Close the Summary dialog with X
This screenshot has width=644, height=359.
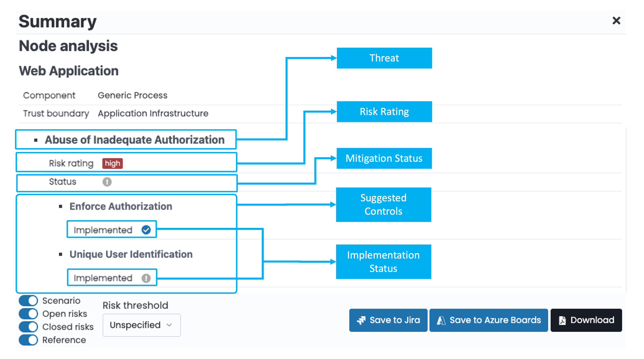pos(616,20)
